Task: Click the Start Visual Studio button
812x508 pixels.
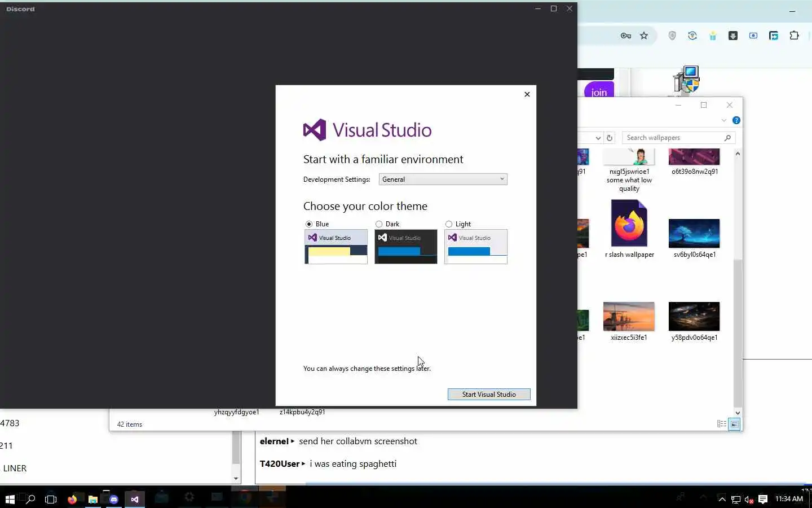Action: pos(489,394)
